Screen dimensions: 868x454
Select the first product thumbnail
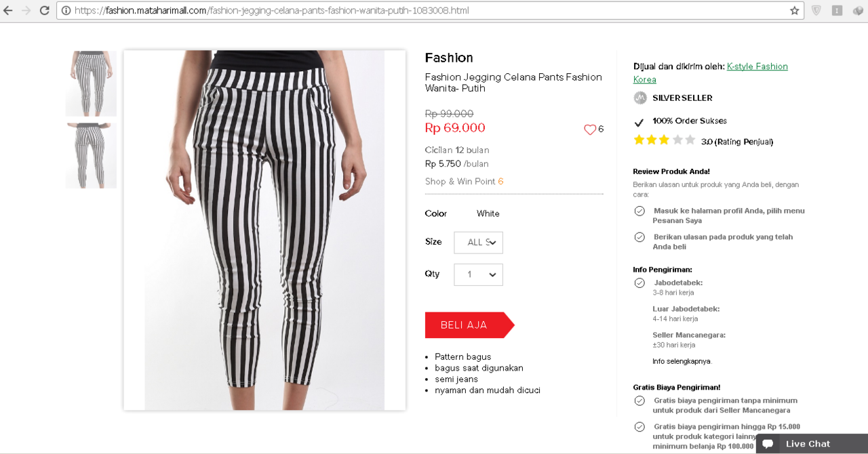tap(91, 83)
